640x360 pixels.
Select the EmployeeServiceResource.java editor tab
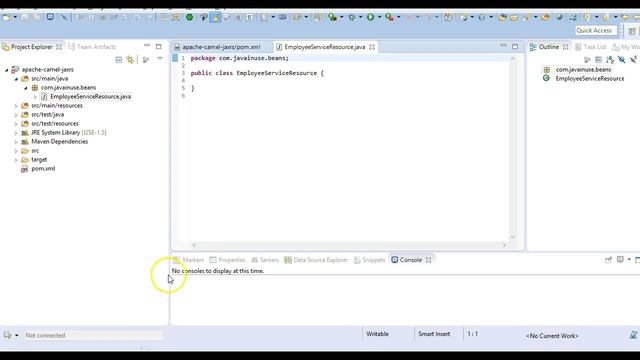[324, 47]
